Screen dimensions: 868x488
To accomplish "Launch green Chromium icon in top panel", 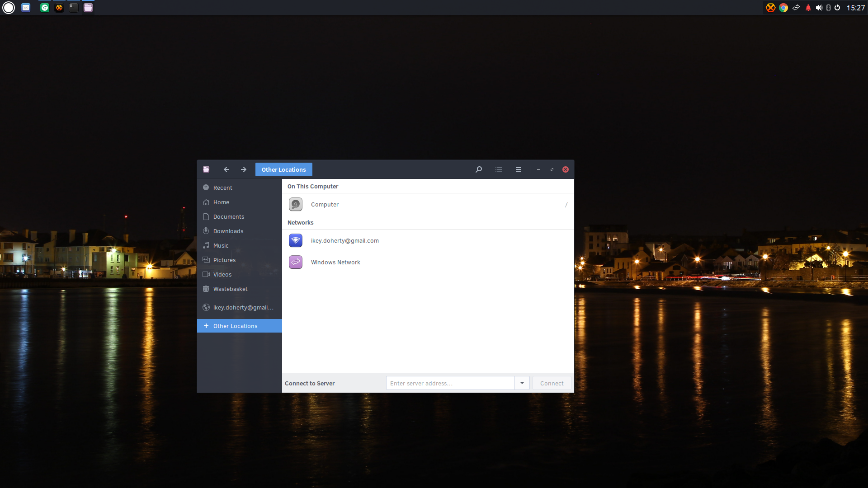I will [45, 8].
